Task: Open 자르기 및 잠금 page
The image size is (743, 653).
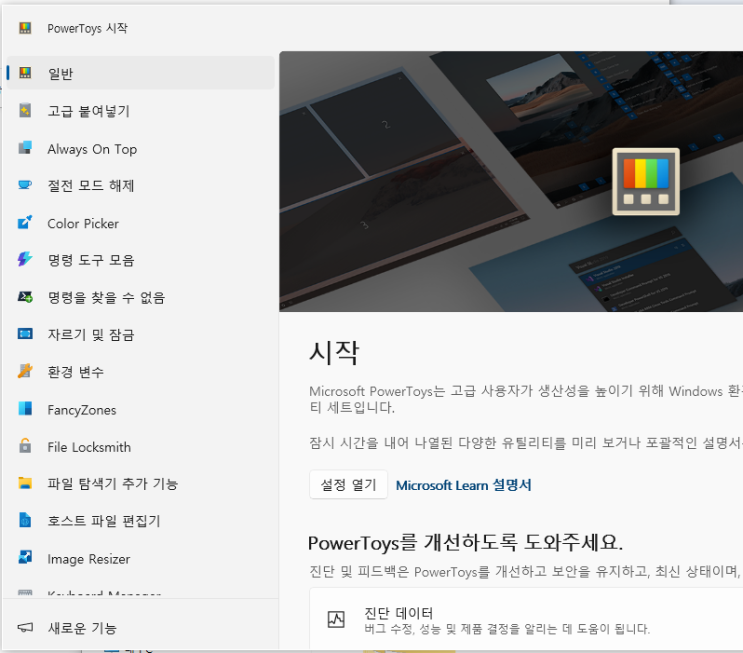Action: point(141,335)
